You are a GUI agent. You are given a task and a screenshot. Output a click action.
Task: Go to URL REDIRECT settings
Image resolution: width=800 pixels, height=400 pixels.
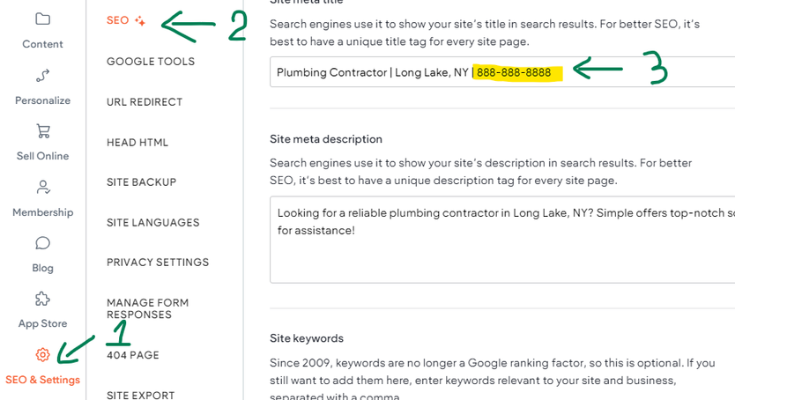coord(144,102)
